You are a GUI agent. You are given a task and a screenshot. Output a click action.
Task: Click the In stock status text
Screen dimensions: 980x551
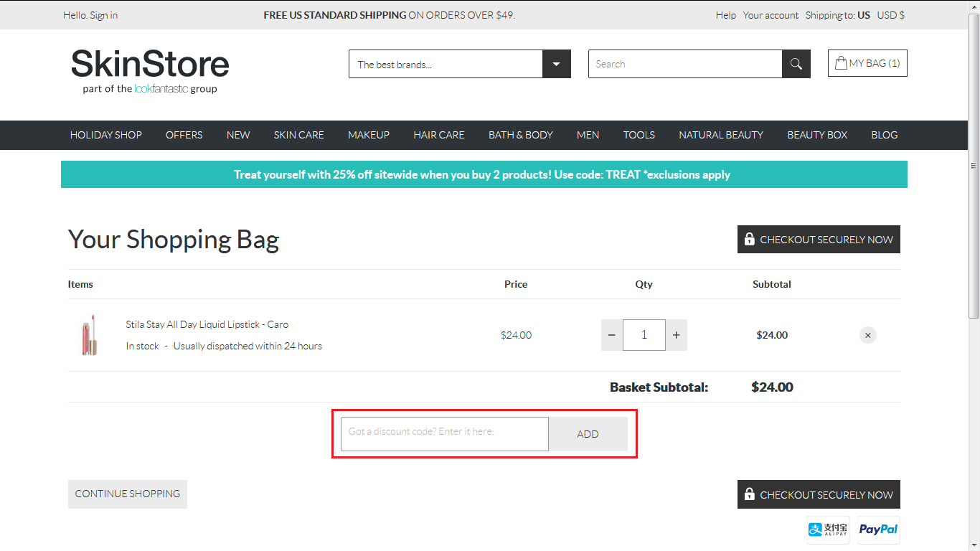point(142,346)
